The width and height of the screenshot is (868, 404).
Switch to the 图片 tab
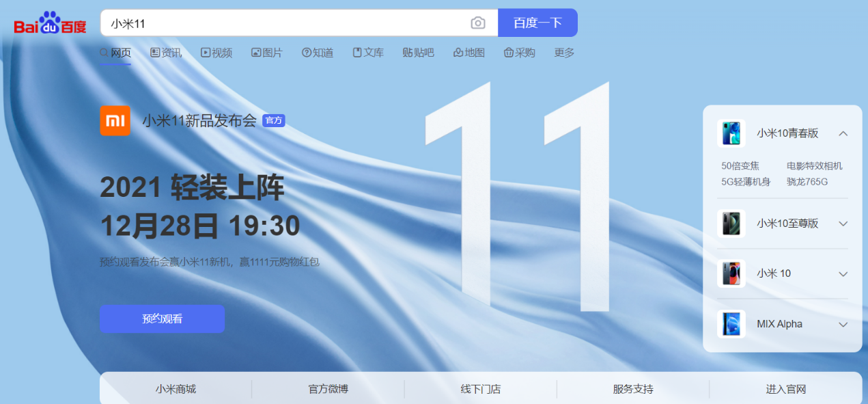(267, 53)
